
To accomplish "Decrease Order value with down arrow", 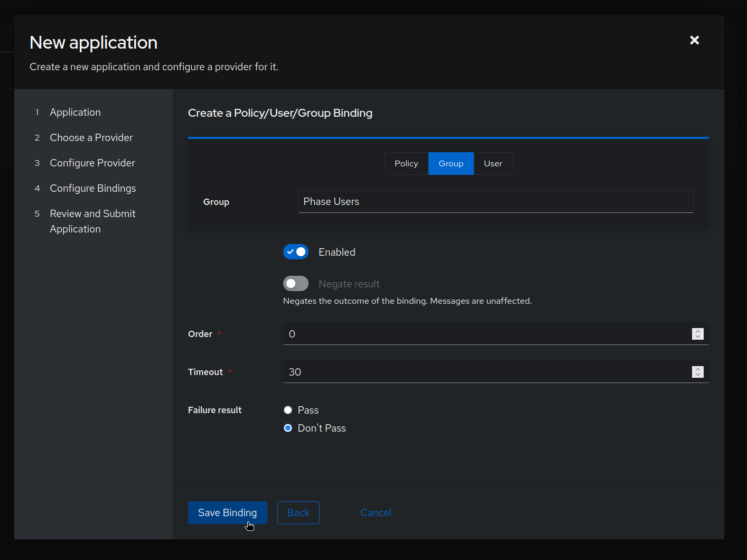I will pos(698,337).
